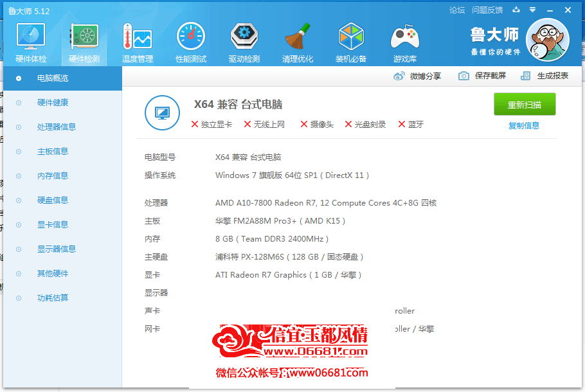This screenshot has width=585, height=392.
Task: Select 硬件检测 hardware detection icon
Action: coord(84,36)
